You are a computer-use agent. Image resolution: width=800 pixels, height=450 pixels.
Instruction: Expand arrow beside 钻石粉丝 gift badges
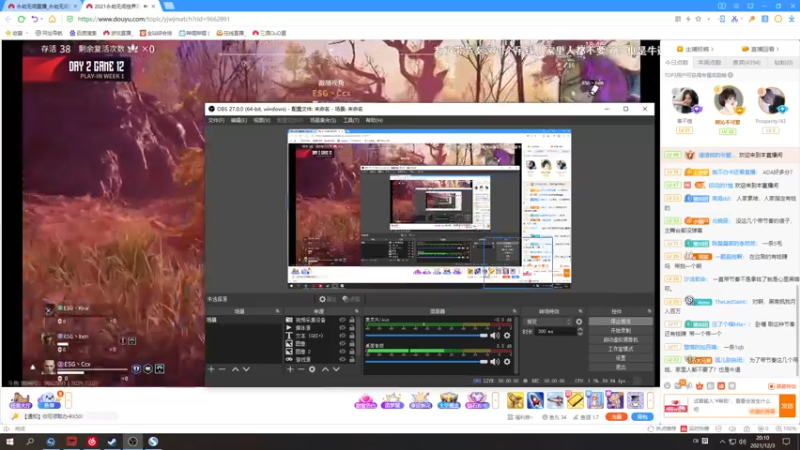click(495, 401)
